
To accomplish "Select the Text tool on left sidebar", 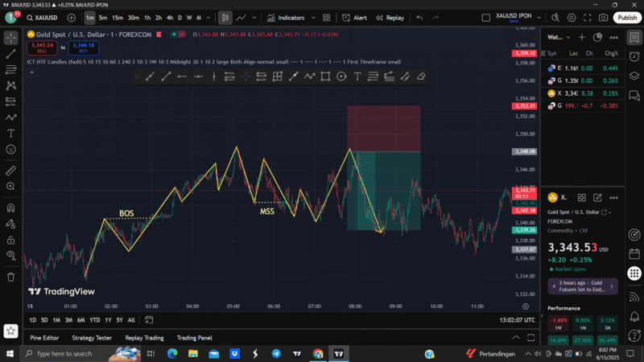I will (10, 134).
